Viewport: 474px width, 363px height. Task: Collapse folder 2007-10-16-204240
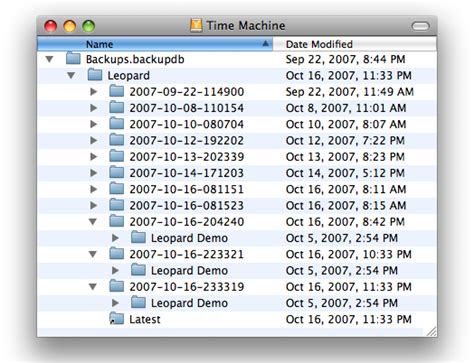tap(93, 222)
